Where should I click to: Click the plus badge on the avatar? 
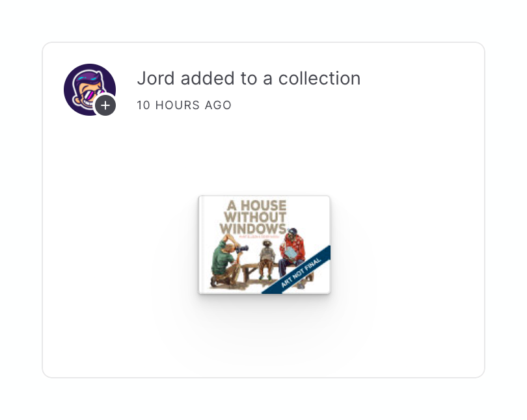[105, 105]
